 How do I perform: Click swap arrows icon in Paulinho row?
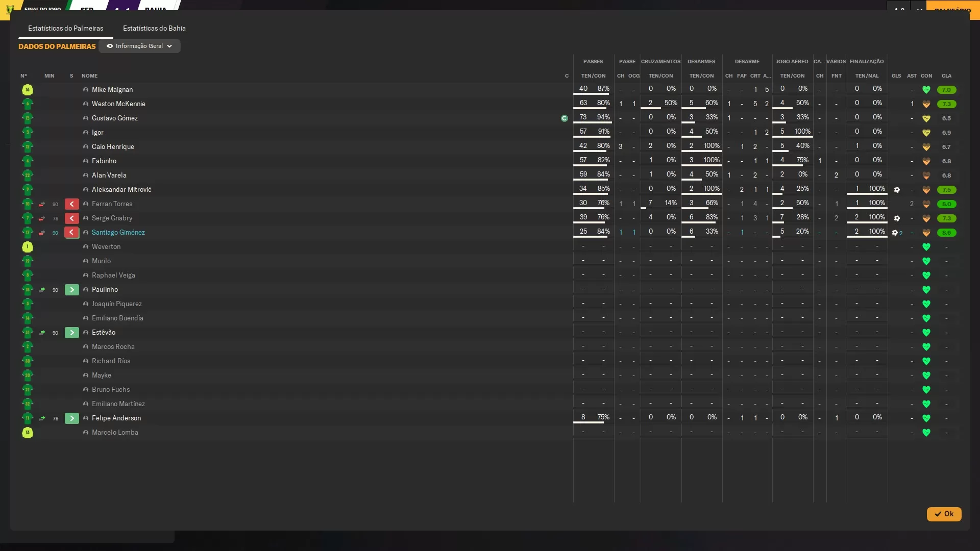pos(42,290)
